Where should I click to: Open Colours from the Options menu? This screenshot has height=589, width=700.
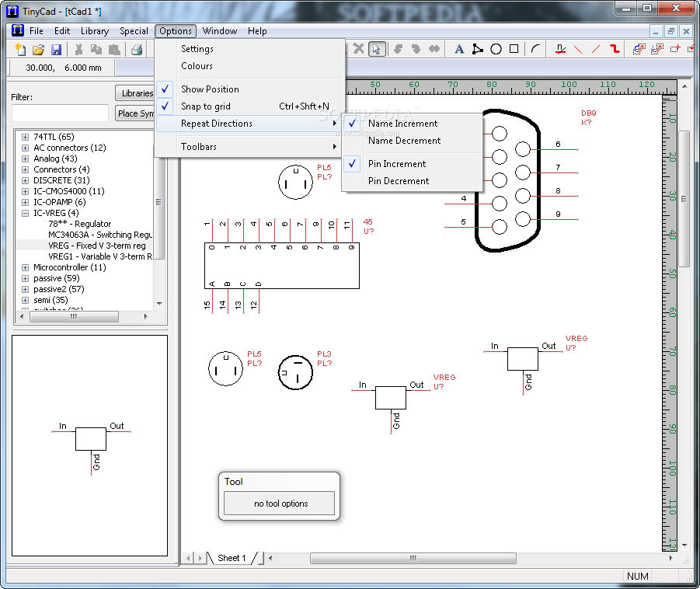point(196,65)
